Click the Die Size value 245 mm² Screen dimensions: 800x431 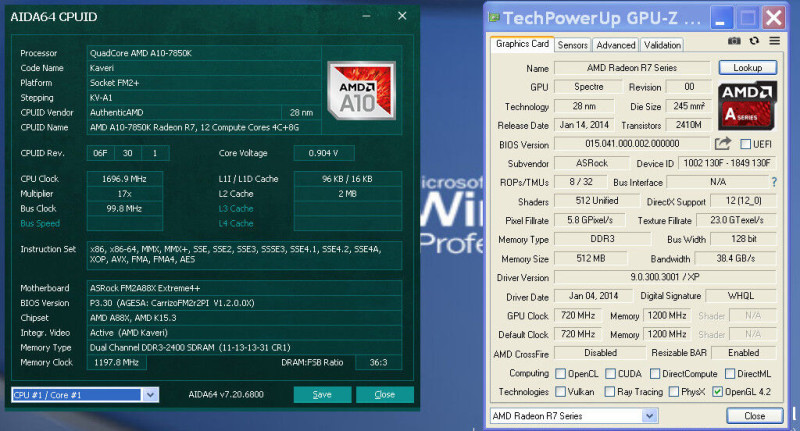tap(689, 106)
